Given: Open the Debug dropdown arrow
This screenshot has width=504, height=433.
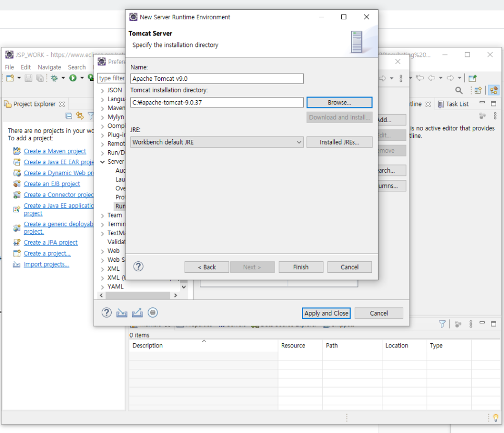Looking at the screenshot, I should pyautogui.click(x=63, y=78).
